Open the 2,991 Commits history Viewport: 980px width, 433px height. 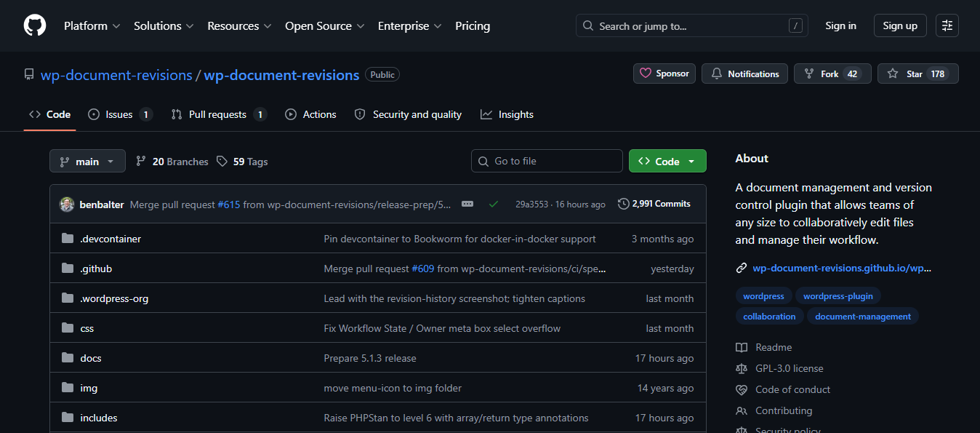click(x=654, y=204)
